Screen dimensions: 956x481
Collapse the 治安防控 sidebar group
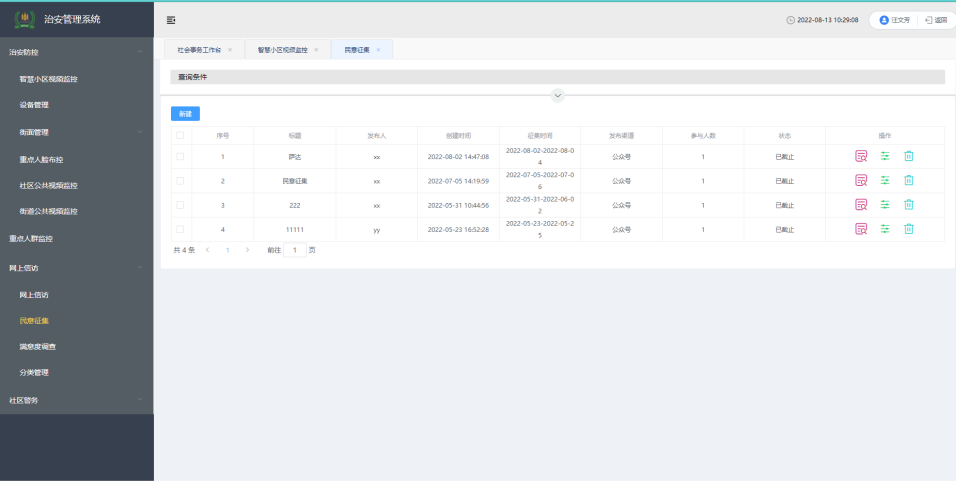(x=140, y=51)
